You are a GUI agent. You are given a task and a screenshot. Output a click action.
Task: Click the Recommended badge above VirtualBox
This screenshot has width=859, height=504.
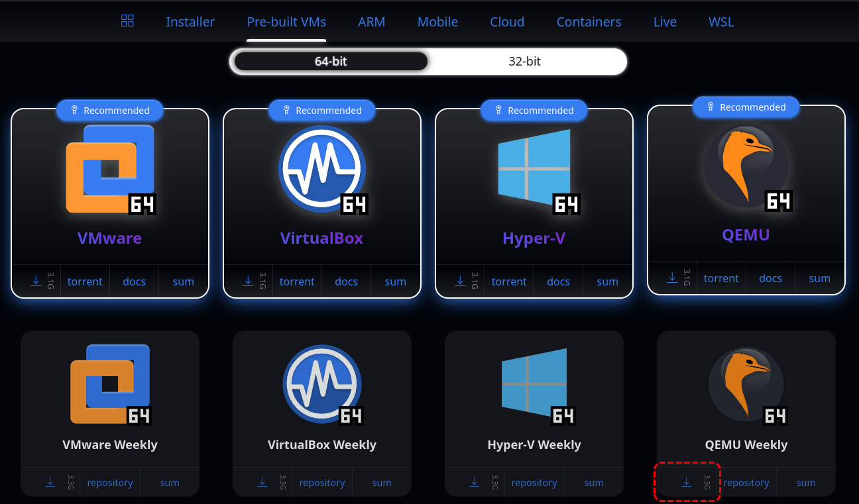tap(322, 111)
